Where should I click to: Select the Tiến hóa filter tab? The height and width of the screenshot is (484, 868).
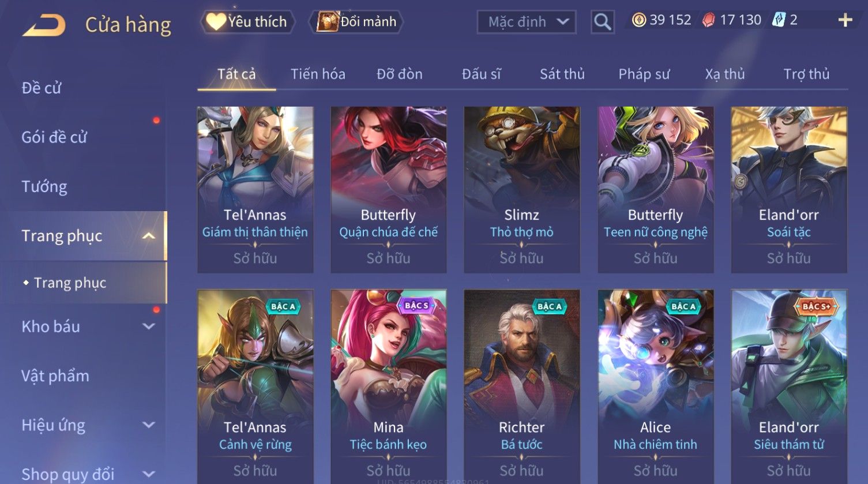[318, 74]
